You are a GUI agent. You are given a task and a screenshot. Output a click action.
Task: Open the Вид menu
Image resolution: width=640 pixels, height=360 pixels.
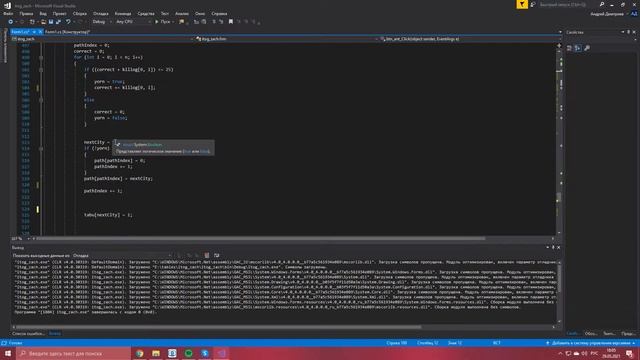point(43,13)
